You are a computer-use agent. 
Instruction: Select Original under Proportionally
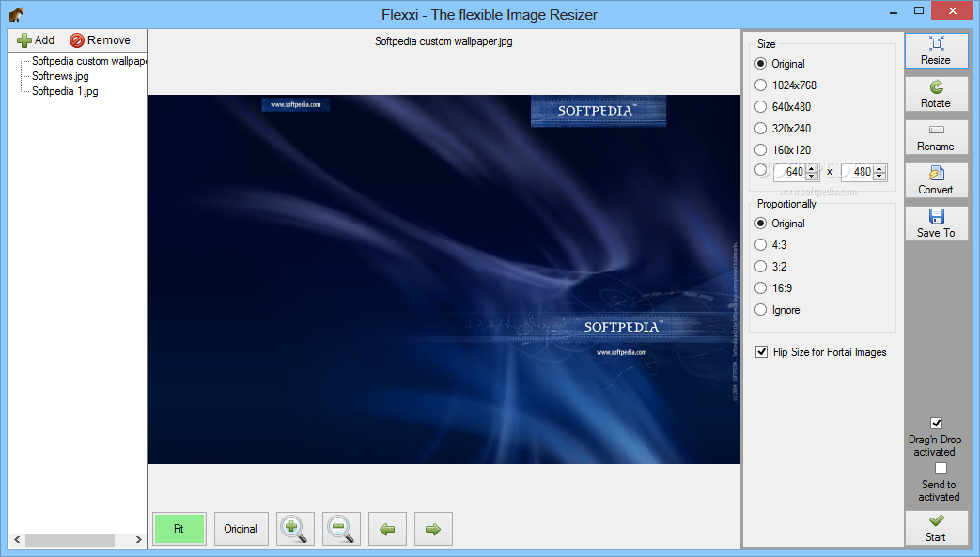pos(761,224)
